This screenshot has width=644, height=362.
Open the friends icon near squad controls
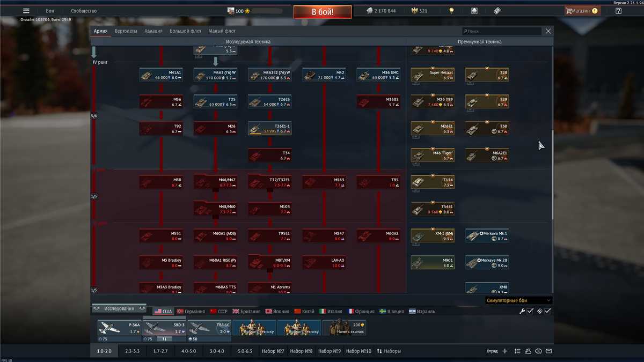tap(528, 351)
